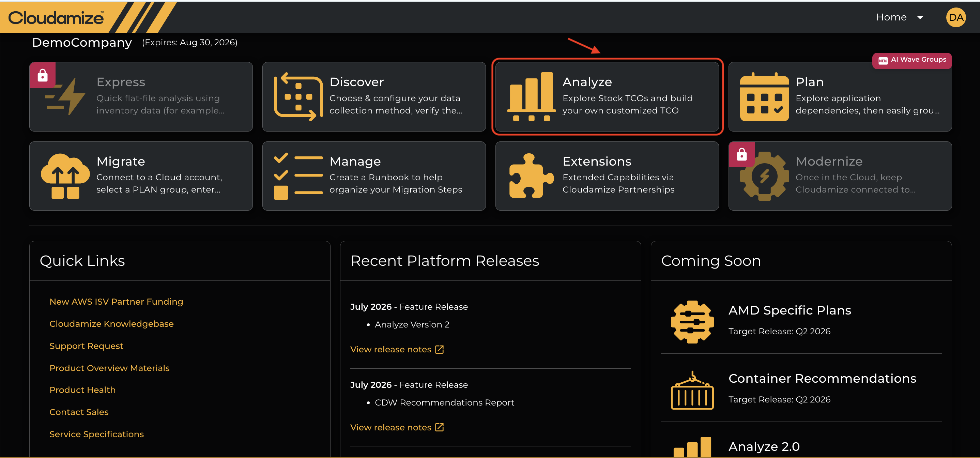Click the Extensions puzzle piece icon
Image resolution: width=980 pixels, height=458 pixels.
531,176
